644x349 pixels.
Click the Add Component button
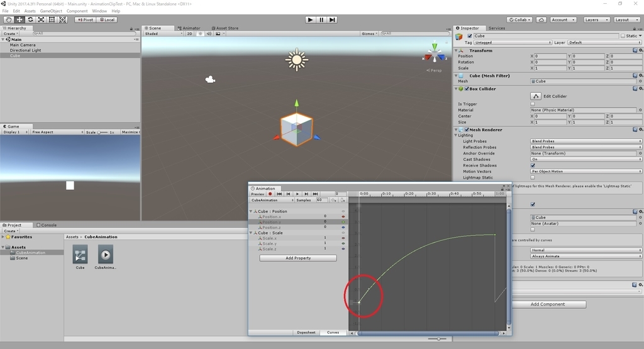[548, 304]
